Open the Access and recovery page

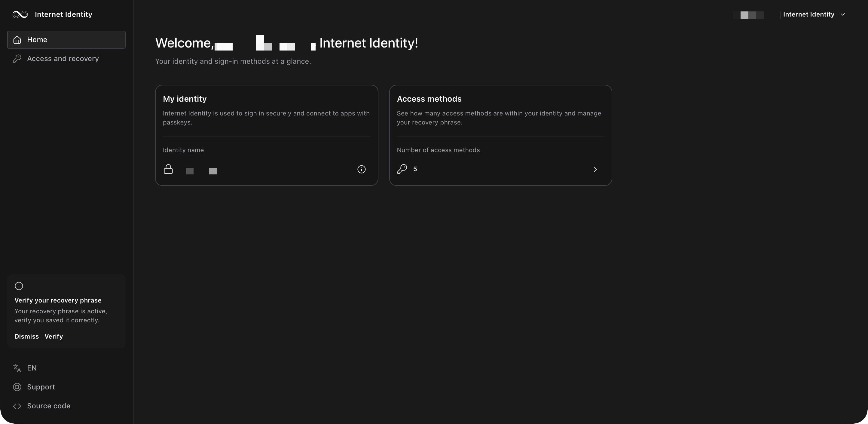[x=63, y=59]
